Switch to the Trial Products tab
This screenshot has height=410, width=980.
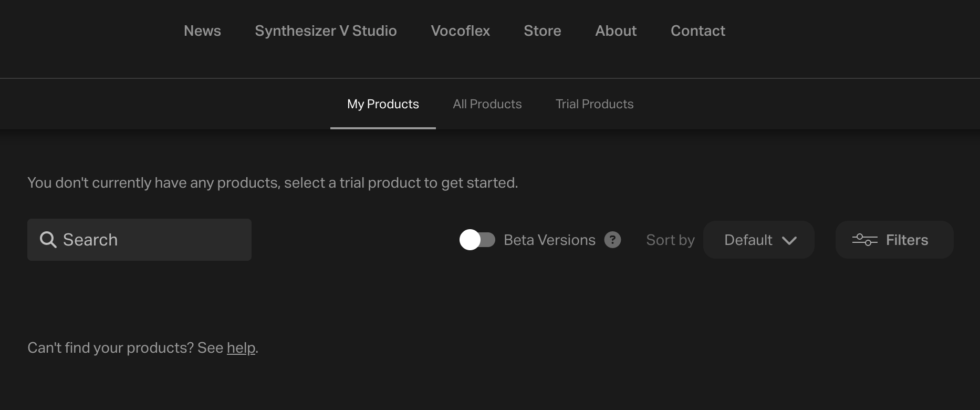click(595, 104)
